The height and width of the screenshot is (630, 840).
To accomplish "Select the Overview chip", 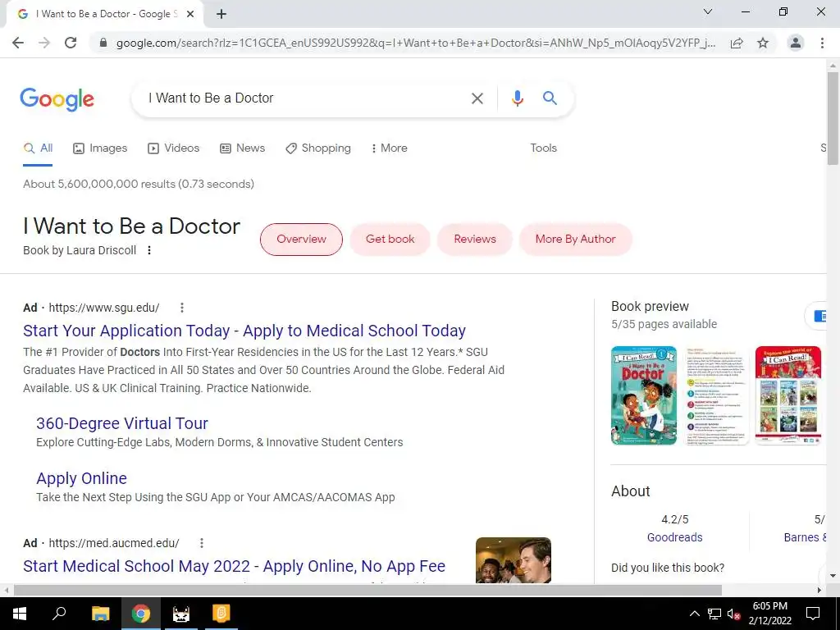I will click(x=301, y=240).
